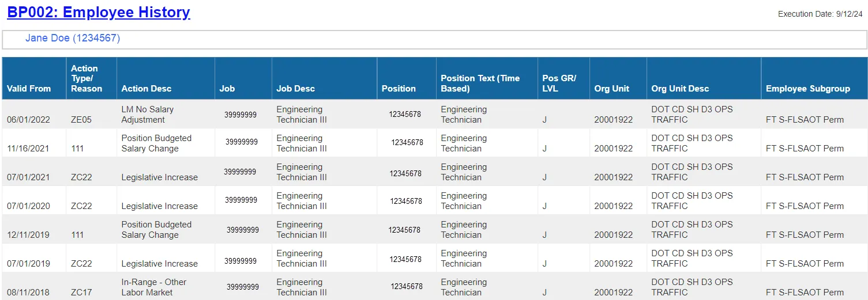The image size is (868, 300).
Task: Select the Org Unit column header
Action: [611, 89]
